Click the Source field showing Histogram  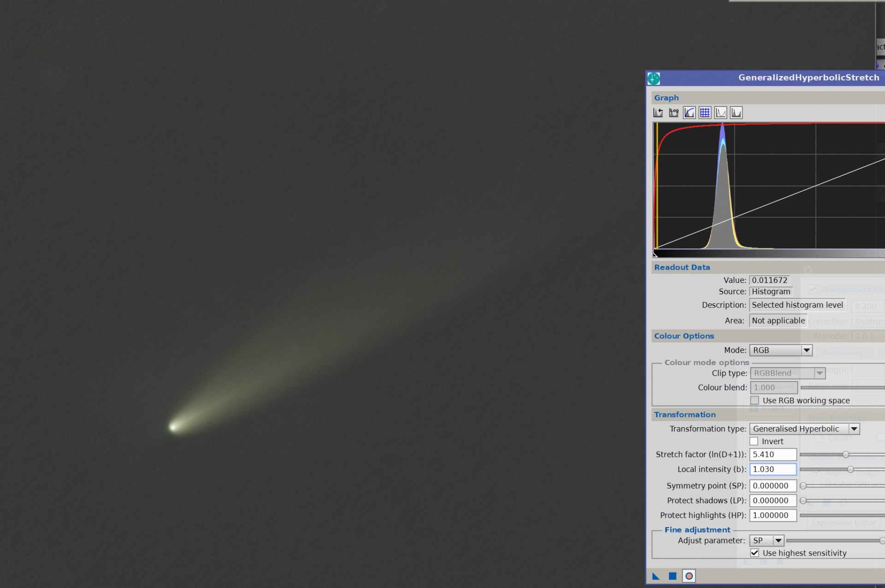[x=771, y=292]
